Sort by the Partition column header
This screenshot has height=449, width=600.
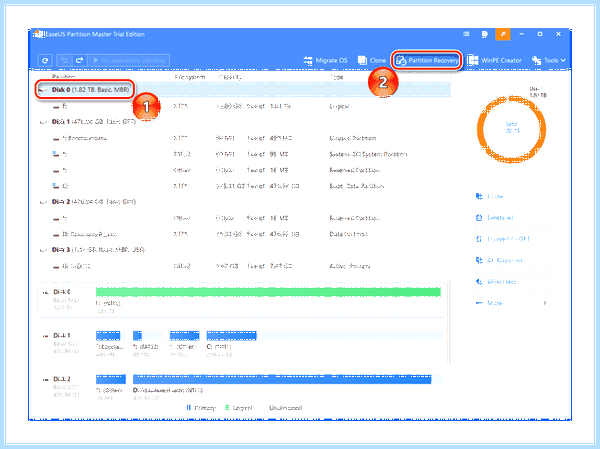64,77
